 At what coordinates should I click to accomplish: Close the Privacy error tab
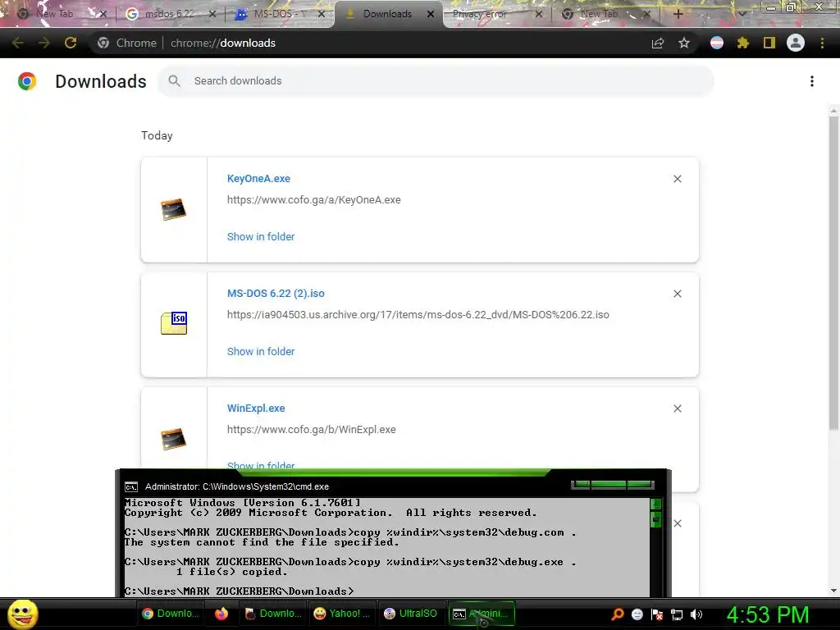click(x=539, y=14)
